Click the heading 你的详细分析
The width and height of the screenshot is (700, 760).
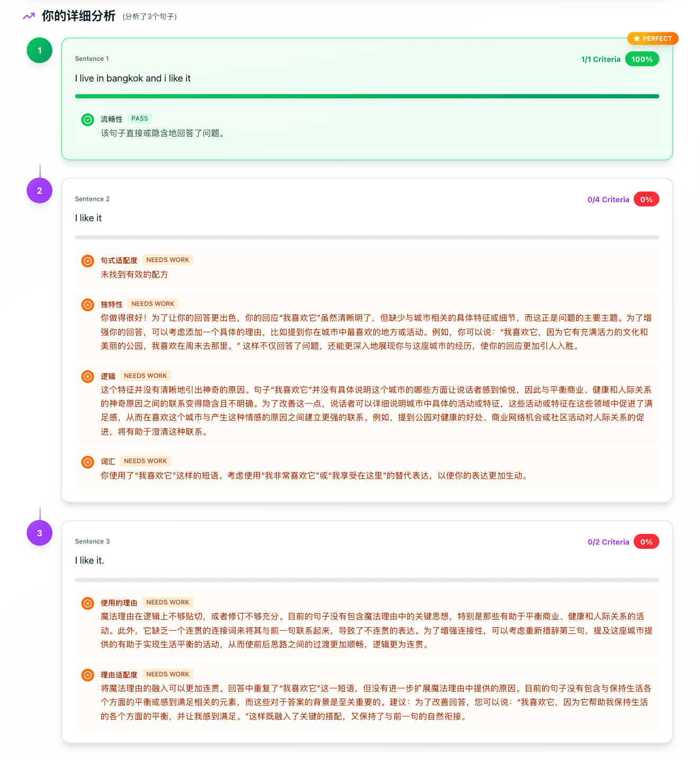click(78, 16)
